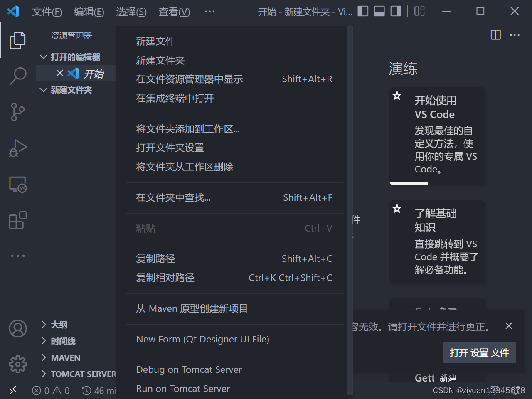Screen dimensions: 532x399
Task: Toggle the primary sidebar visibility
Action: click(x=362, y=11)
